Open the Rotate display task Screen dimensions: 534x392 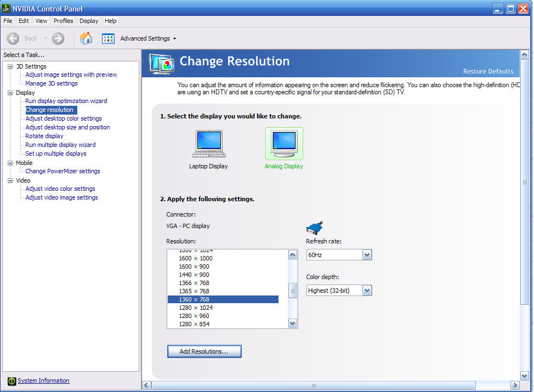(44, 136)
